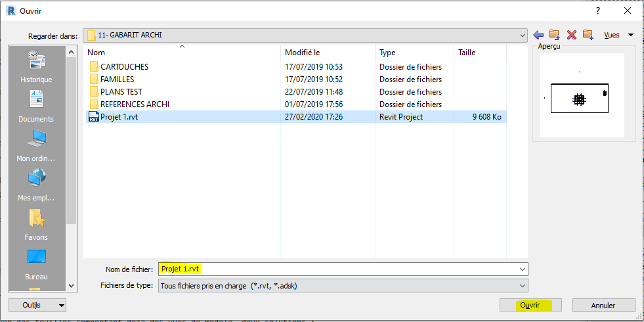Viewport: 644px width, 322px height.
Task: Expand the Fichiers de type dropdown
Action: pyautogui.click(x=522, y=286)
